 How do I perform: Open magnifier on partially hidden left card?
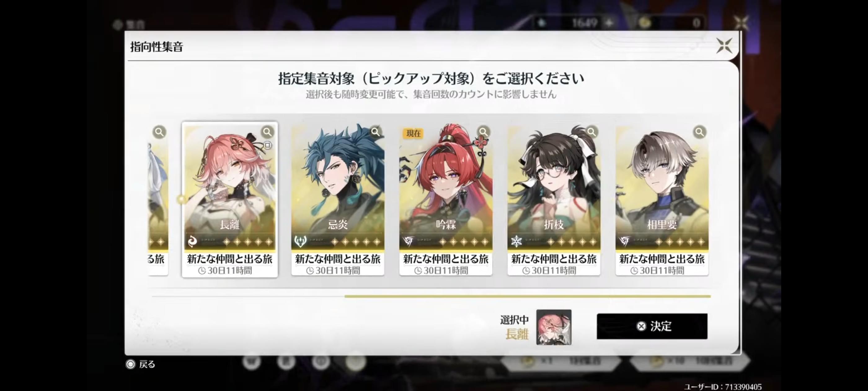coord(159,132)
